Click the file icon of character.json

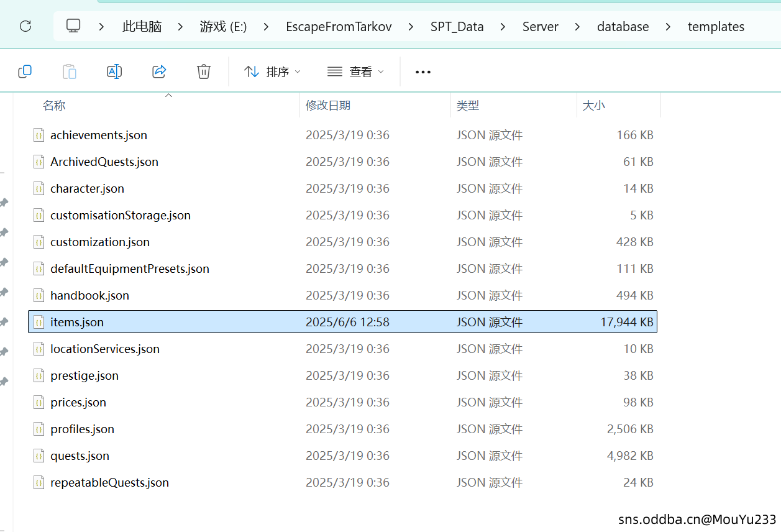pyautogui.click(x=39, y=188)
